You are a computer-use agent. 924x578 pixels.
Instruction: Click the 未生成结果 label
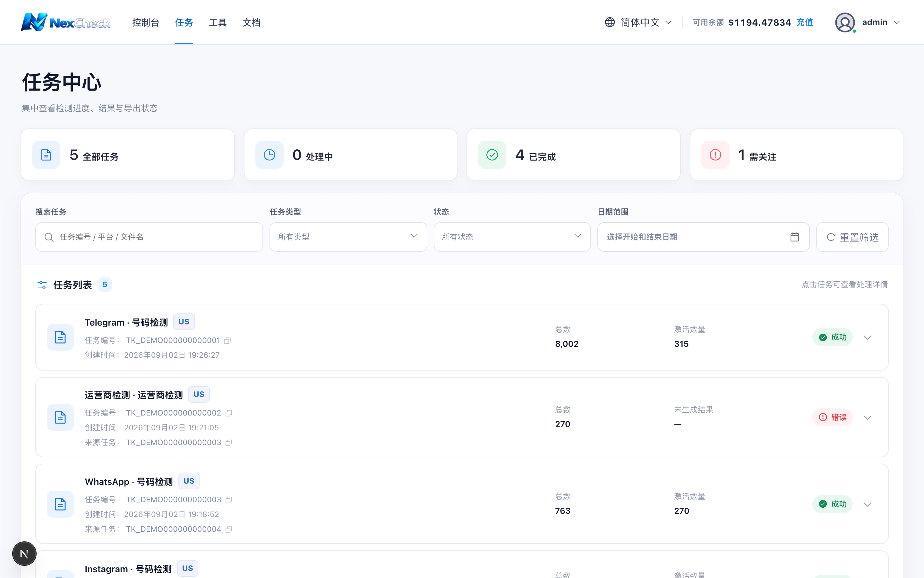click(693, 410)
